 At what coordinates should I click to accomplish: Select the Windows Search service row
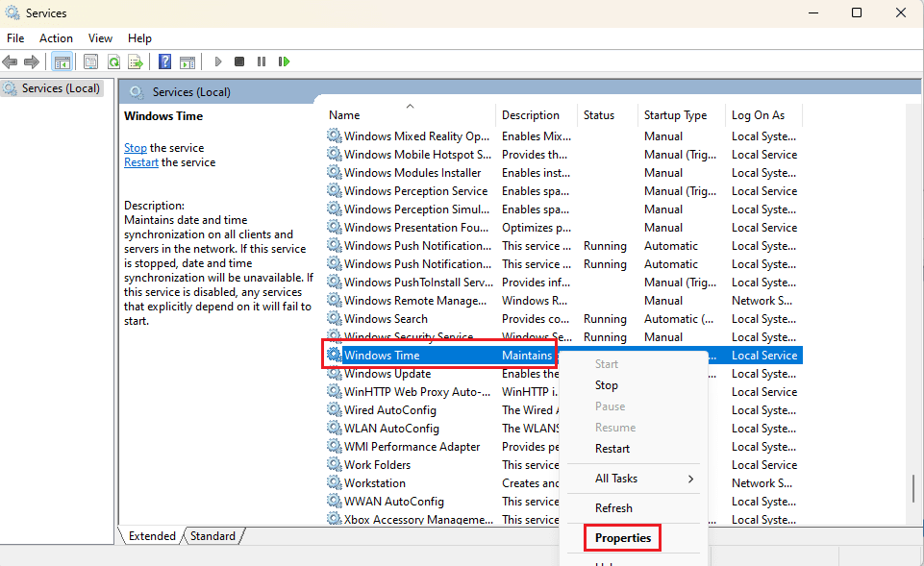pos(563,319)
